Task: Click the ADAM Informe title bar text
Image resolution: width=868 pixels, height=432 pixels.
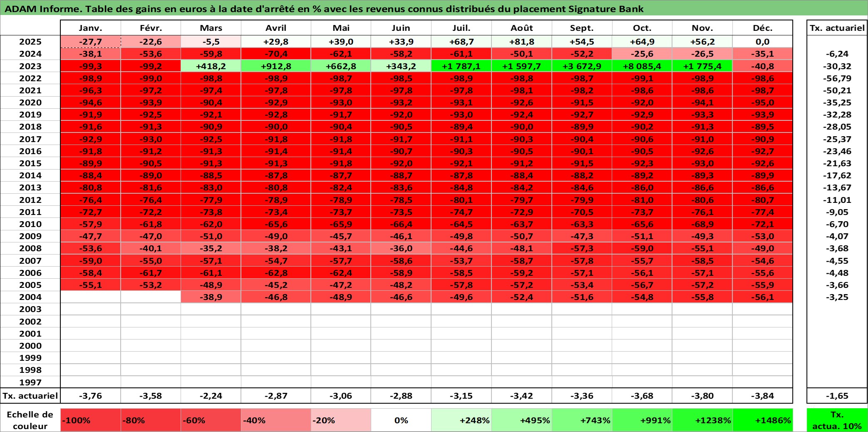Action: [324, 9]
